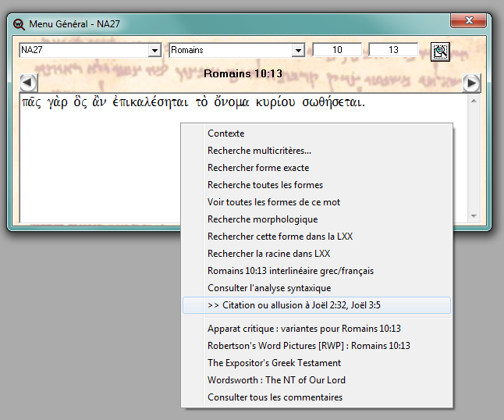The width and height of the screenshot is (504, 420).
Task: Choose Rechercher la racine dans LXX
Action: [x=317, y=254]
